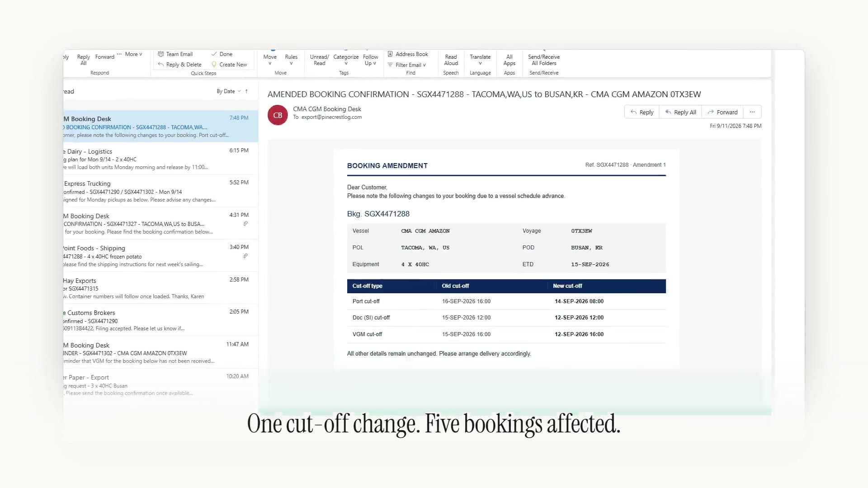Open All Apps
868x488 pixels.
click(x=509, y=60)
